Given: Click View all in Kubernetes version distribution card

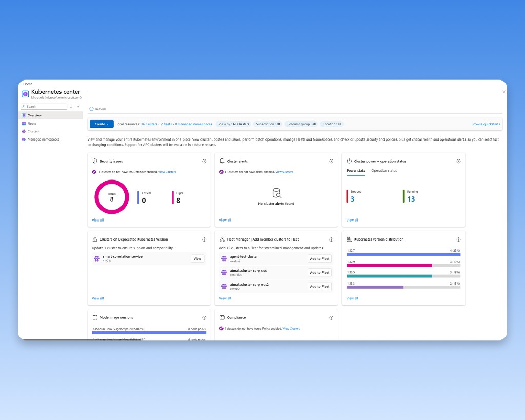Looking at the screenshot, I should [x=352, y=298].
